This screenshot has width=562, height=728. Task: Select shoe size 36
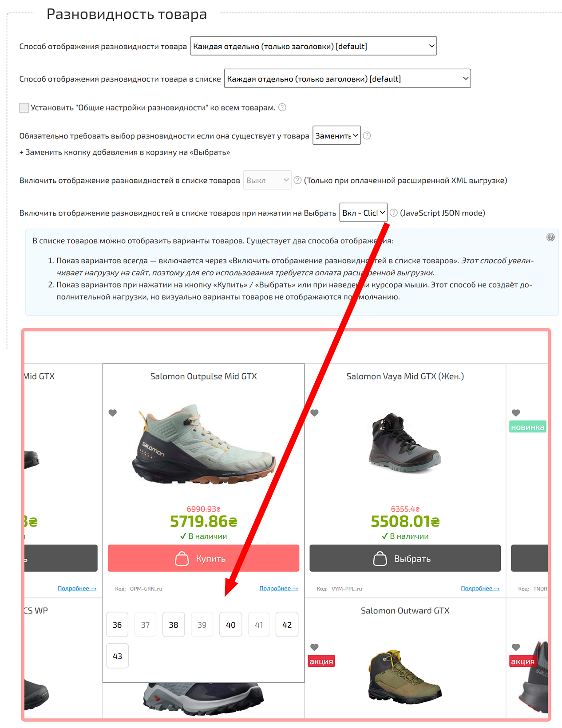(117, 625)
